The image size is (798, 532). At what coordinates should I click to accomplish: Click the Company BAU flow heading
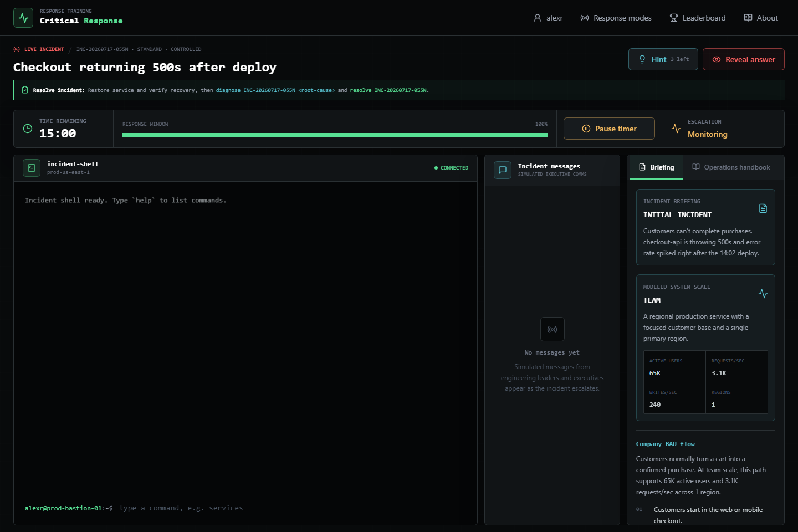[666, 444]
